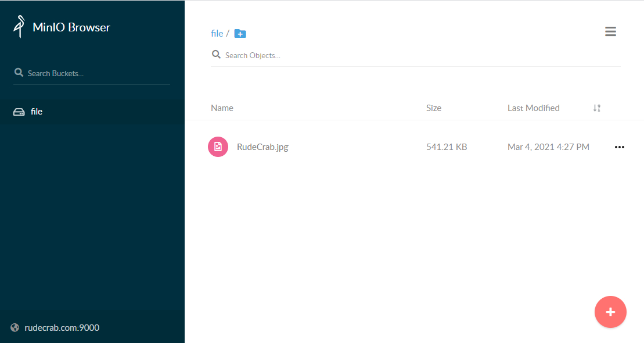Click the magnifier icon beside Search Objects

[216, 54]
